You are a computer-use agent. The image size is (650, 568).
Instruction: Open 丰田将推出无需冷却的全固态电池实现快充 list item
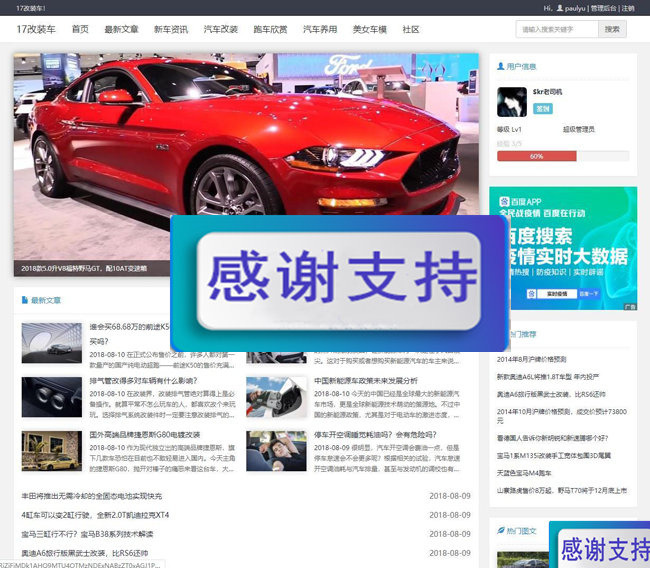tap(92, 496)
